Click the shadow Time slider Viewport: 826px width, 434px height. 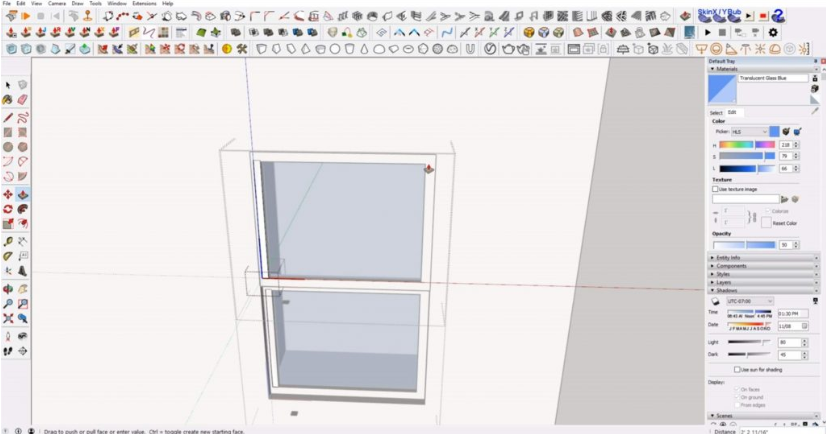pos(749,312)
